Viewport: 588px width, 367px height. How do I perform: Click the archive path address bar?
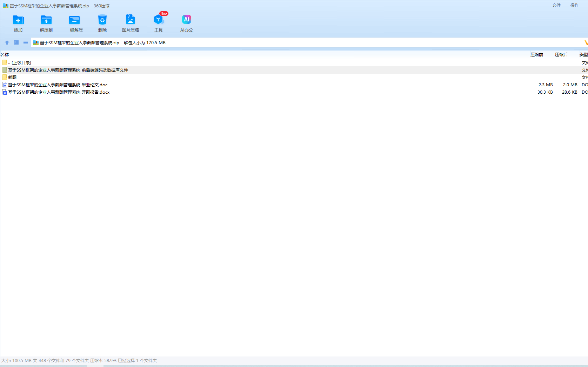click(281, 42)
